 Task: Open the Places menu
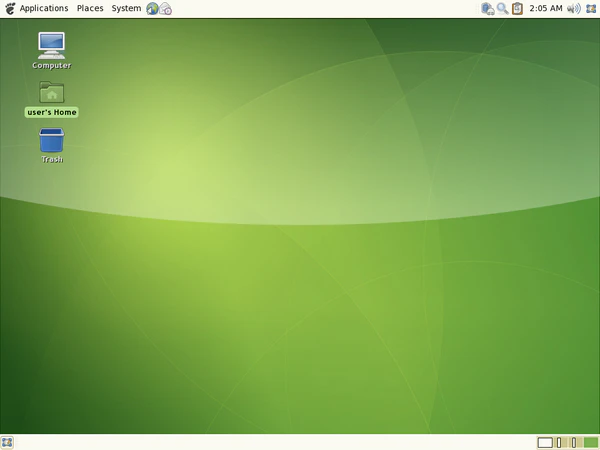90,8
